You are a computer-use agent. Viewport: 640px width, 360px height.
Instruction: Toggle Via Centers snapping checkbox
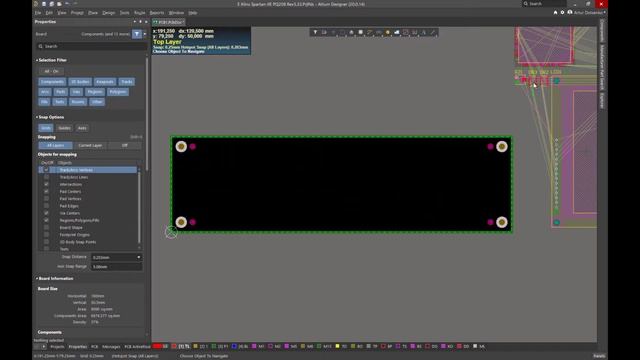(46, 213)
